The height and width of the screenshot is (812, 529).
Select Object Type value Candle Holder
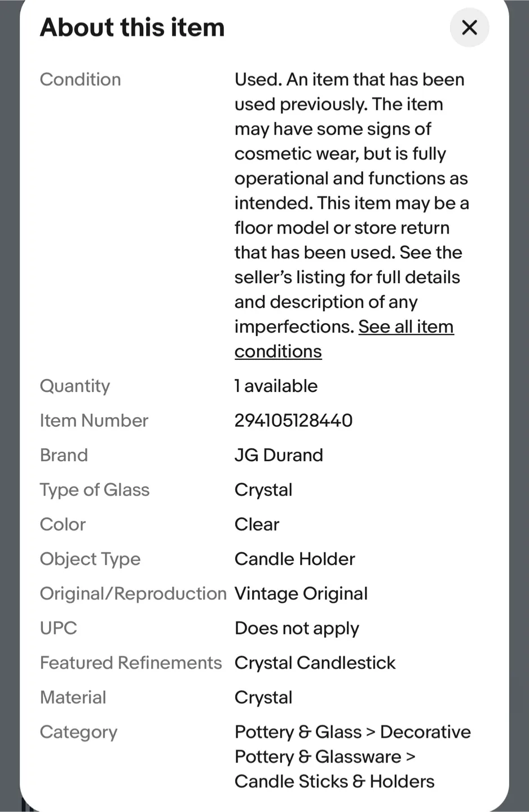294,559
